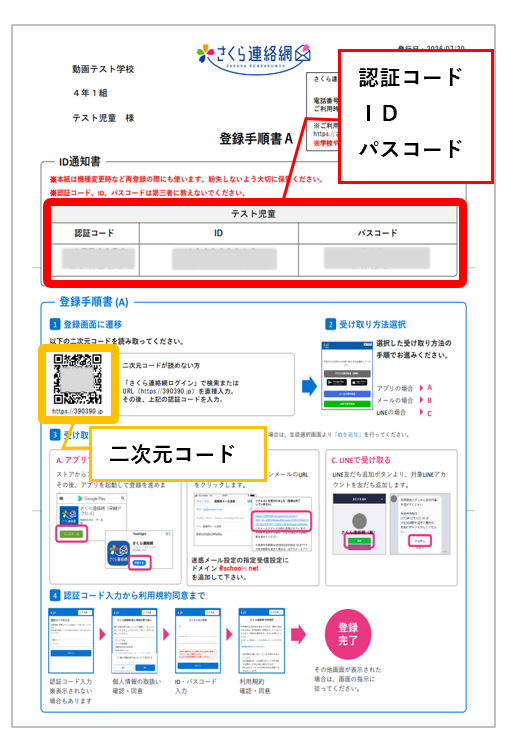Click the 認証コード入力 phone screenshot thumbnail
This screenshot has width=520, height=740.
pos(71,640)
